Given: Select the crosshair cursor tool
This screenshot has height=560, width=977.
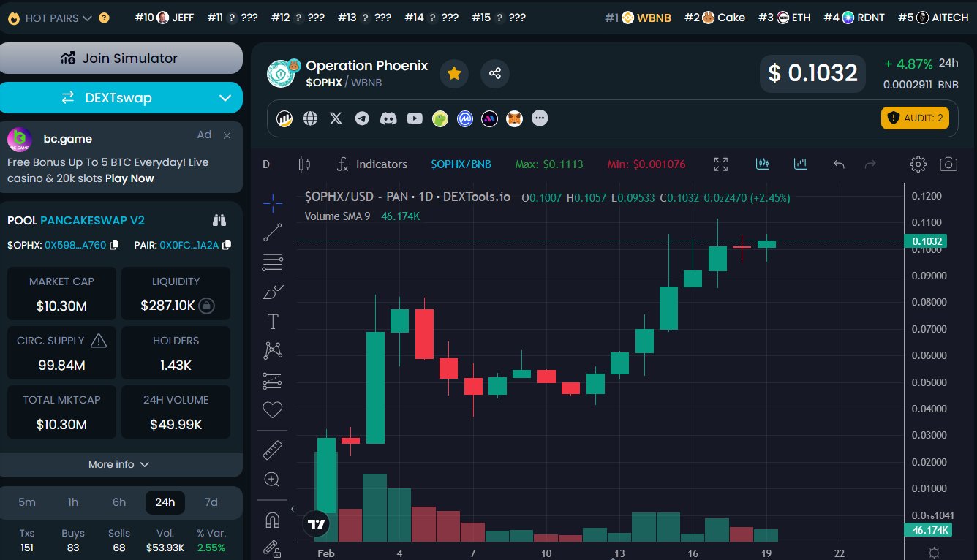Looking at the screenshot, I should click(x=273, y=203).
